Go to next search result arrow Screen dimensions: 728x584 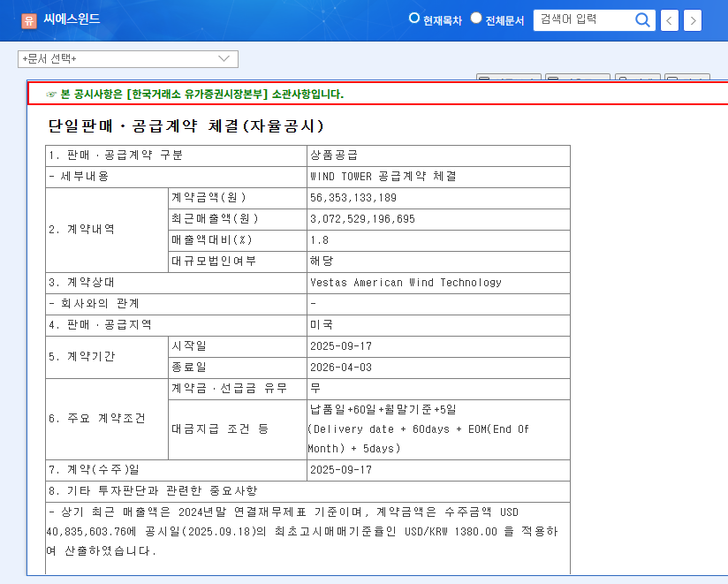693,20
